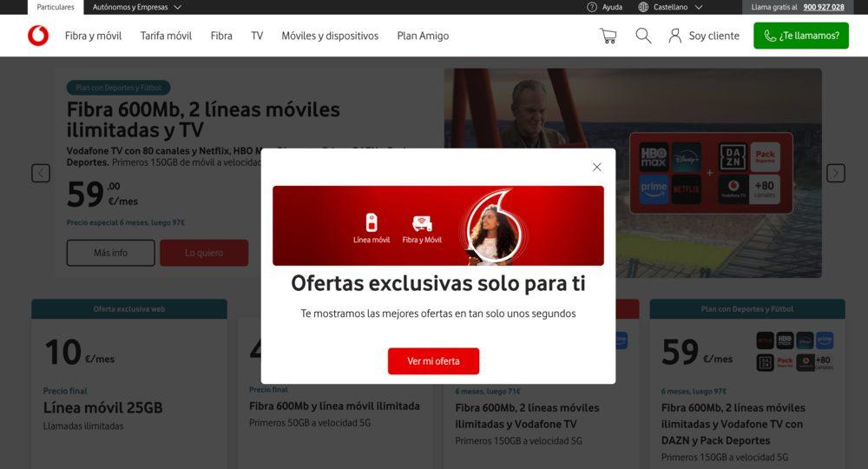Click the HBO Max logo in hero image
Screen dimensions: 868x469
click(x=654, y=156)
